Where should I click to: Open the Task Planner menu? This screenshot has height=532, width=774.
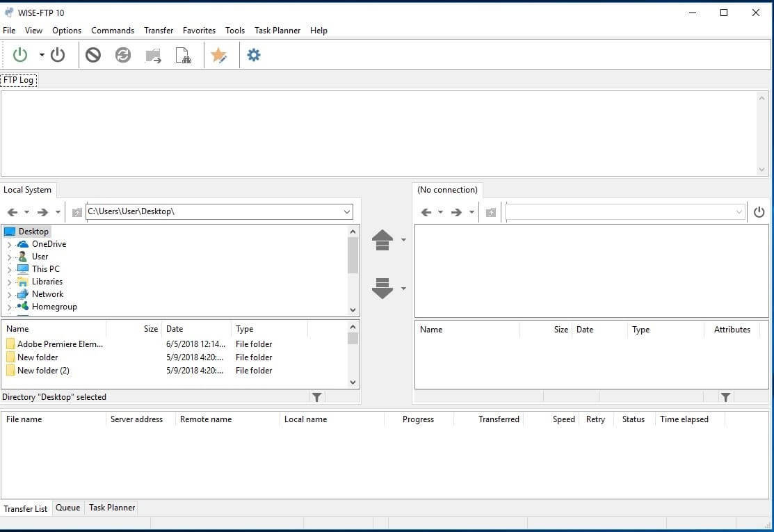[277, 31]
